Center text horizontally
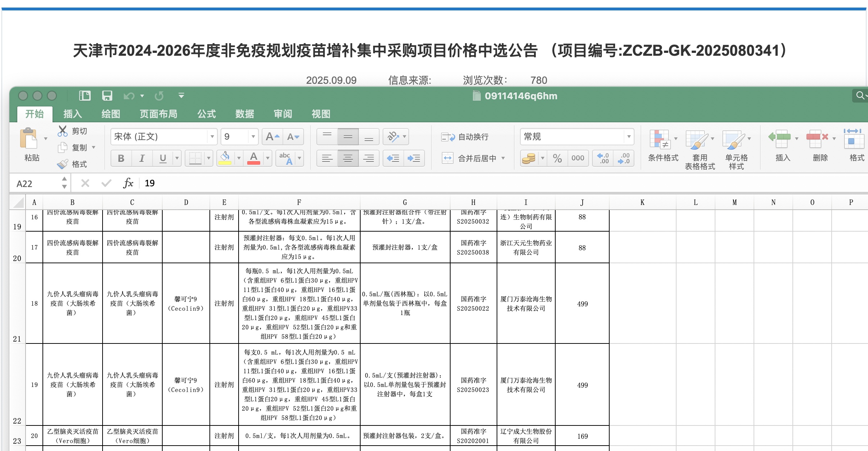Viewport: 868px width, 451px height. pyautogui.click(x=348, y=158)
